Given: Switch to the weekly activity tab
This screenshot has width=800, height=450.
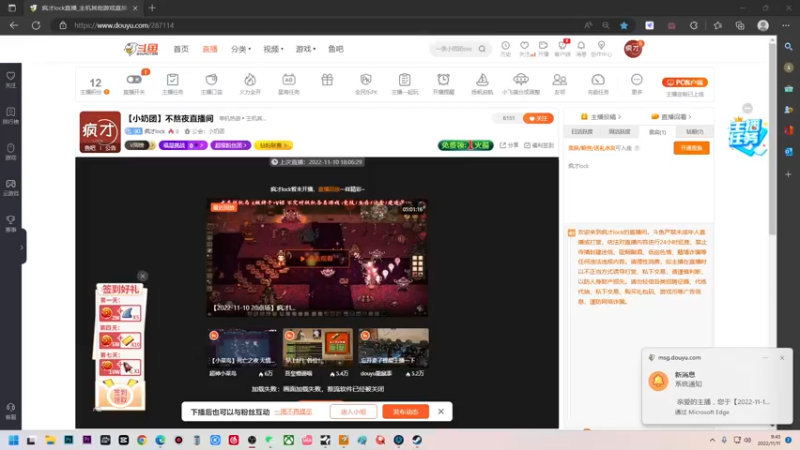Looking at the screenshot, I should pyautogui.click(x=619, y=132).
